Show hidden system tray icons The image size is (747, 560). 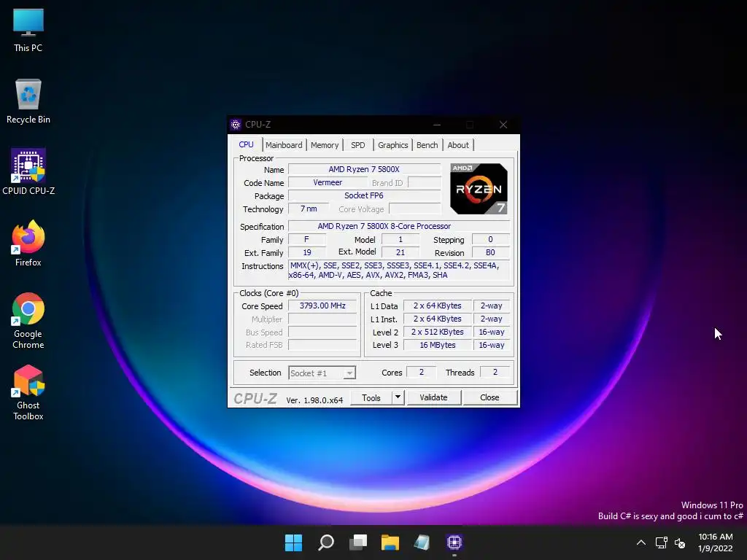click(x=641, y=542)
